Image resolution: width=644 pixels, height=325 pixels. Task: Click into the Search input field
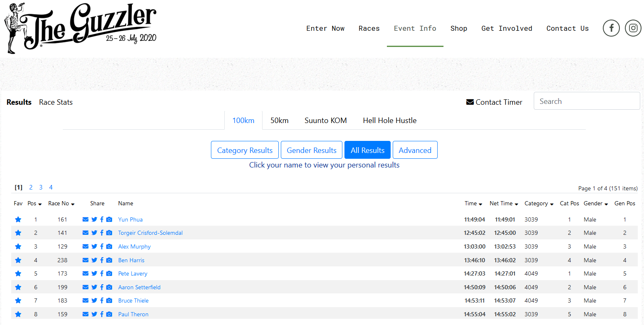(586, 101)
